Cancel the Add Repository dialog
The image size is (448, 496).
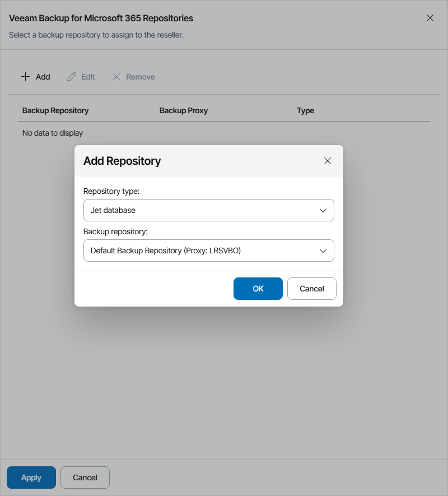pyautogui.click(x=311, y=288)
